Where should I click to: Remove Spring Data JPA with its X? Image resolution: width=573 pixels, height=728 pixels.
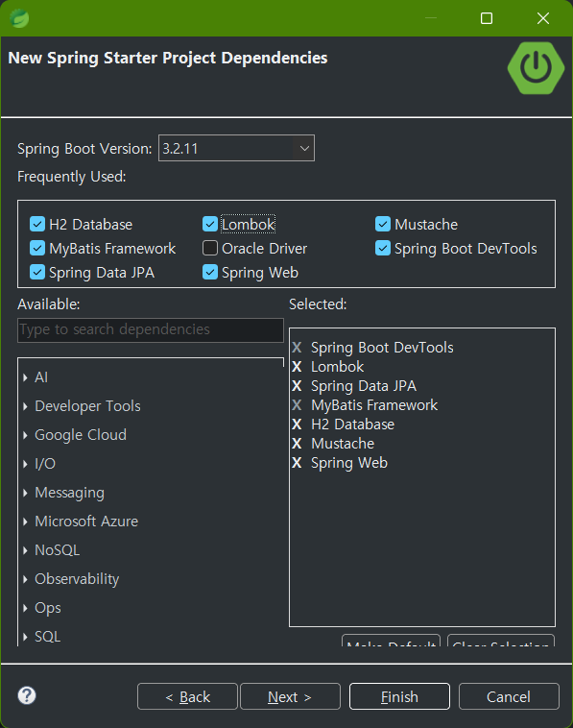point(297,386)
